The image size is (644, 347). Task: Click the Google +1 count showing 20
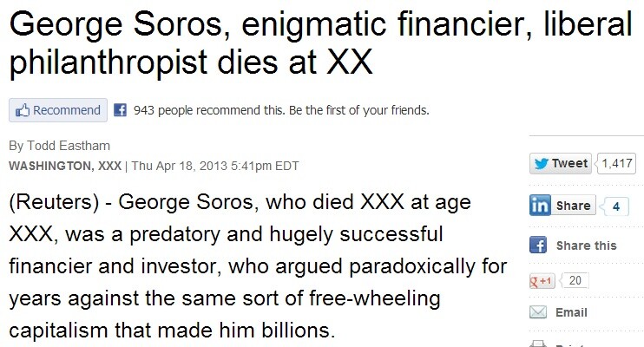pos(575,280)
